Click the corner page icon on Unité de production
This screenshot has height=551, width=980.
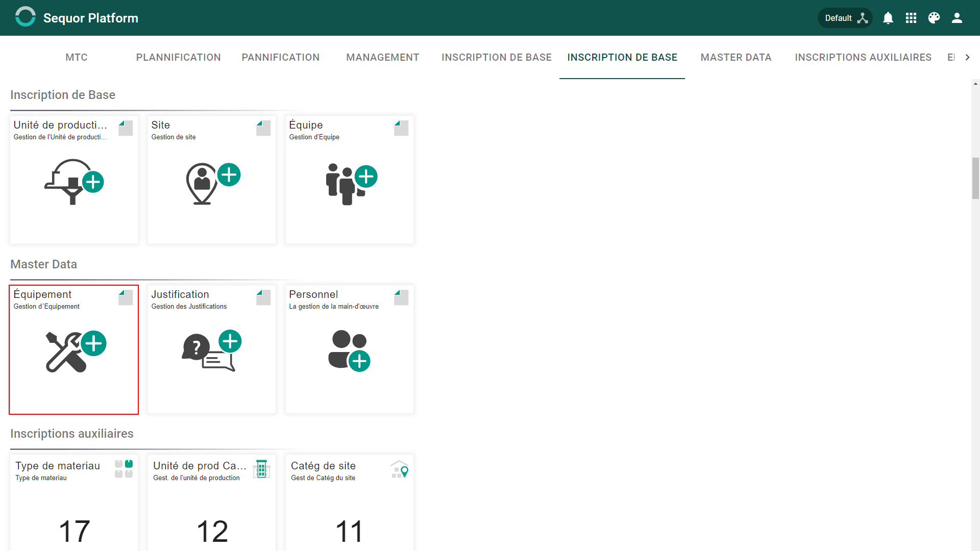(126, 128)
